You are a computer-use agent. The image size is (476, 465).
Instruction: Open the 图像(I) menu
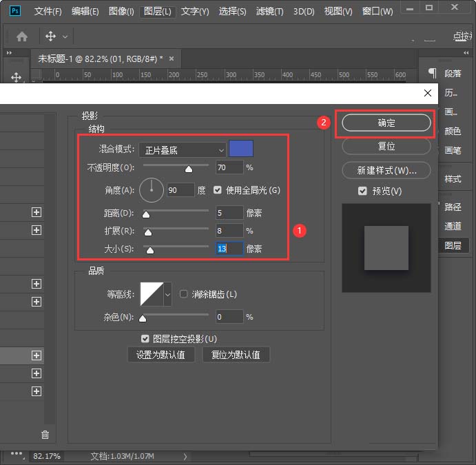click(x=121, y=12)
